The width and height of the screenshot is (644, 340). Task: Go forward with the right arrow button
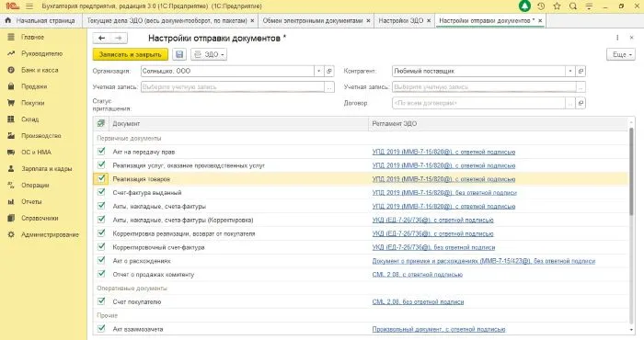(119, 39)
